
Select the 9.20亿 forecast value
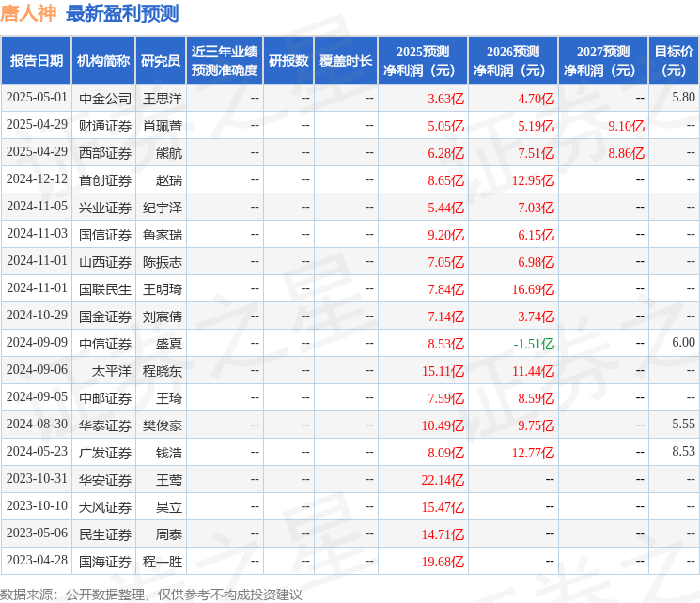[x=445, y=235]
